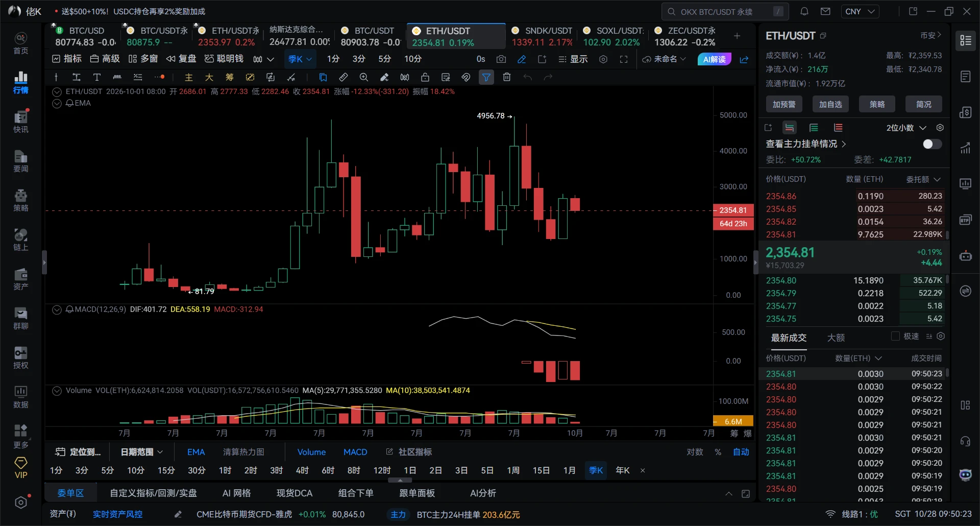Image resolution: width=980 pixels, height=526 pixels.
Task: Open the VIP diamond icon
Action: point(21,468)
